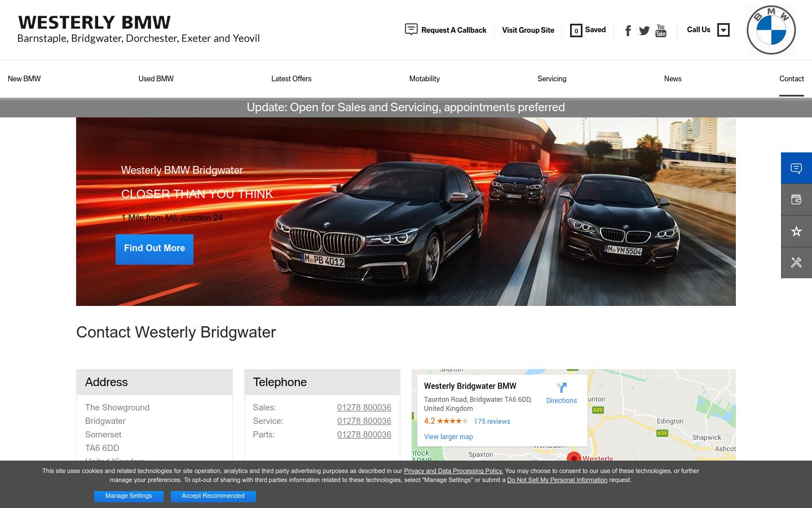
Task: Click 'The Showground' address line
Action: (x=117, y=408)
